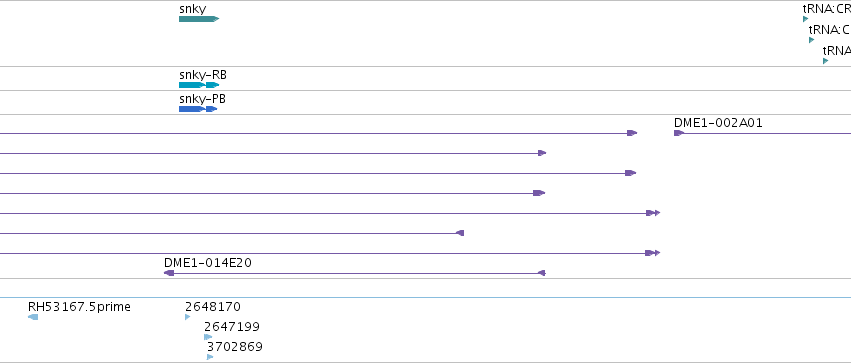Click the tRNA:CR arrow marker
The image size is (851, 363).
(806, 19)
